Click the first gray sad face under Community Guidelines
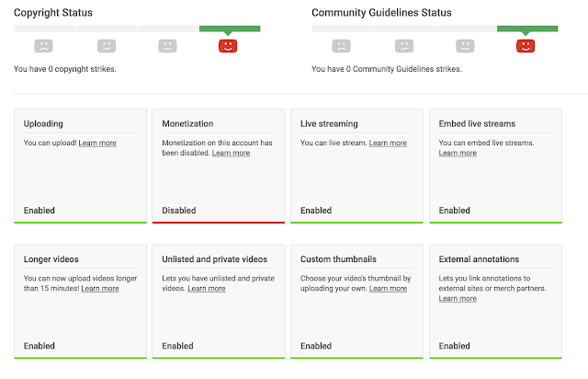588x379 pixels. [342, 46]
